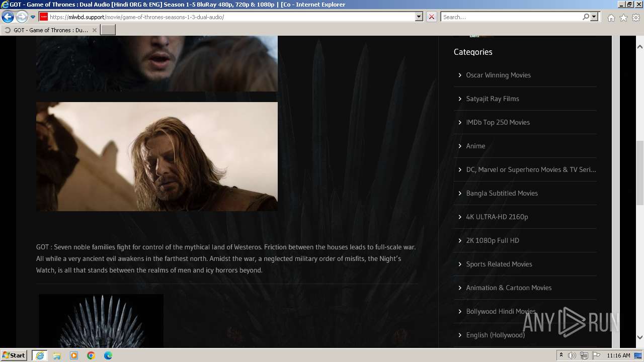Click the dark-haired man screenshot image
644x362 pixels.
point(156,63)
